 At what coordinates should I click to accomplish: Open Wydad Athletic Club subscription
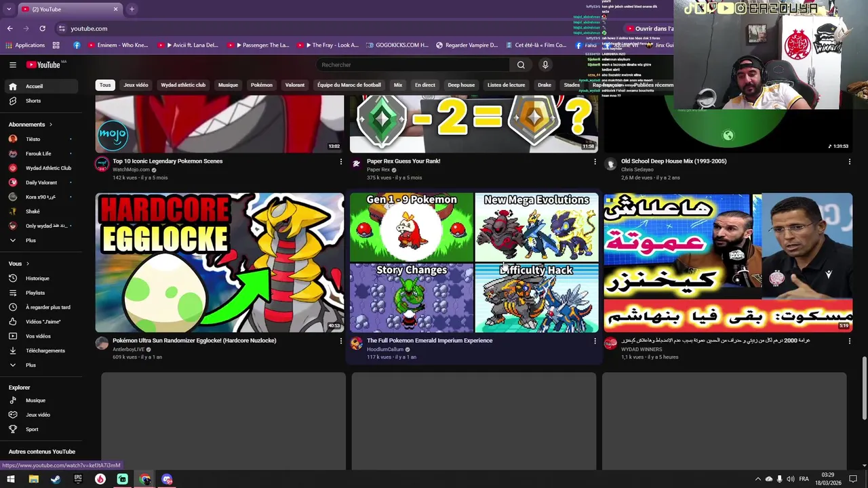(41, 168)
